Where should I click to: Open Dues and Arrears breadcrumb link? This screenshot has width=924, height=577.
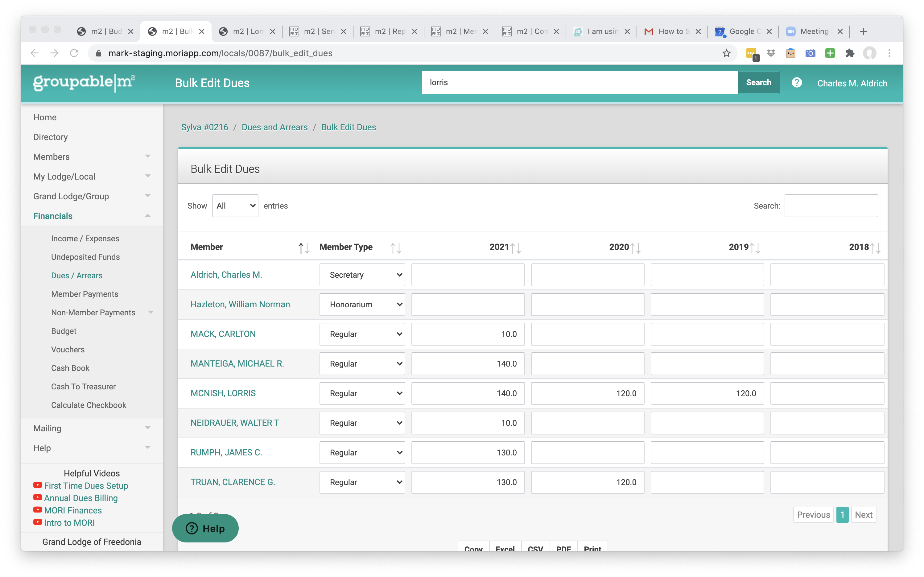[x=274, y=127]
